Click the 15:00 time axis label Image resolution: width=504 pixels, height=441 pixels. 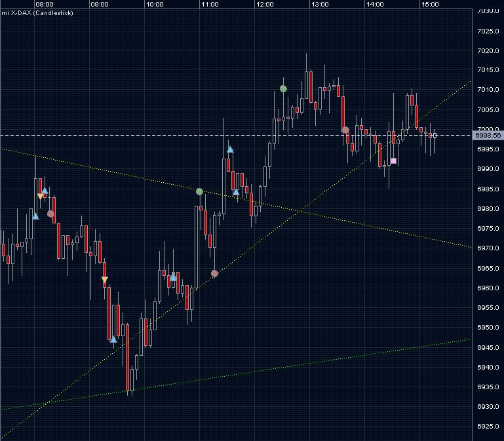coord(431,4)
